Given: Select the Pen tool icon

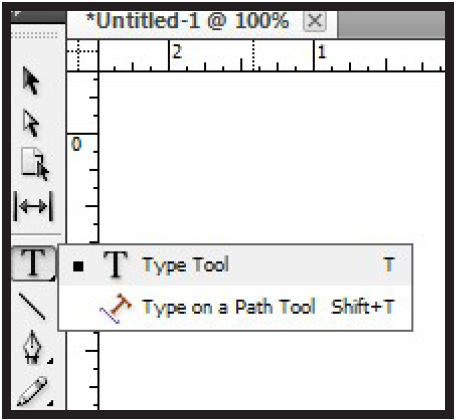Looking at the screenshot, I should [x=32, y=347].
